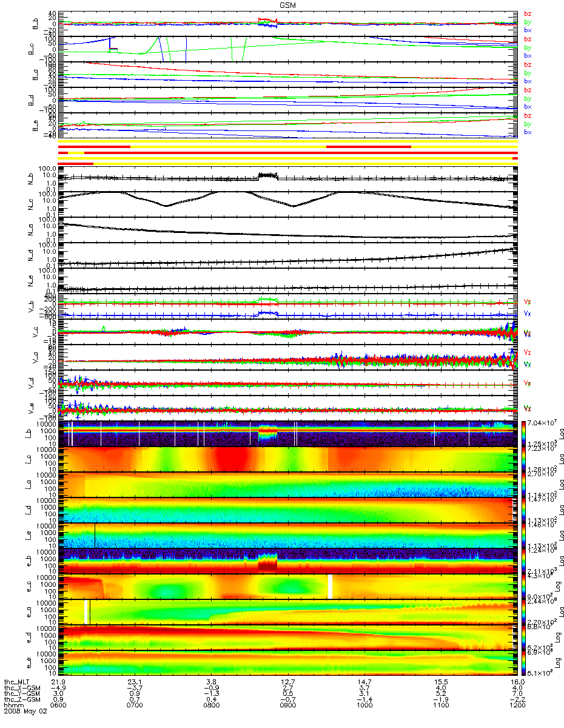Click the B_c panel axis label
Viewport: 564px width, 728px height.
tap(30, 49)
